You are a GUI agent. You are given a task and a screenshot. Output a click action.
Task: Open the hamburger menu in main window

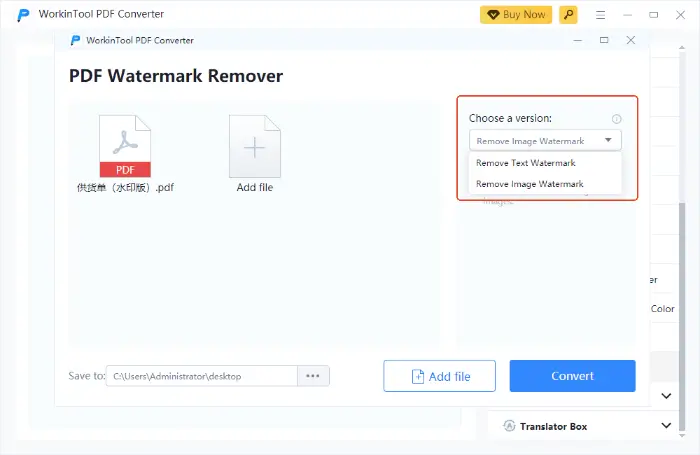600,15
